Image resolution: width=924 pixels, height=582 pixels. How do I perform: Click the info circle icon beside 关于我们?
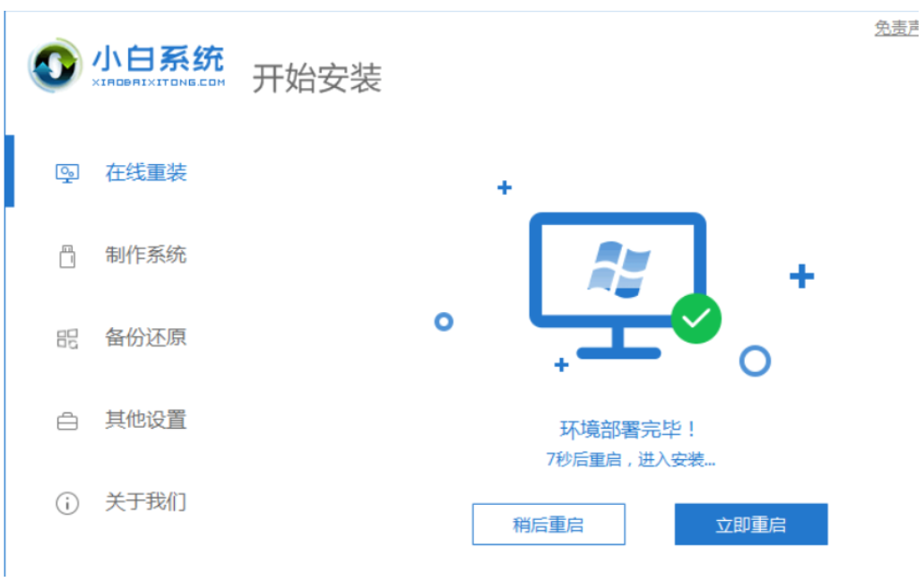coord(67,504)
